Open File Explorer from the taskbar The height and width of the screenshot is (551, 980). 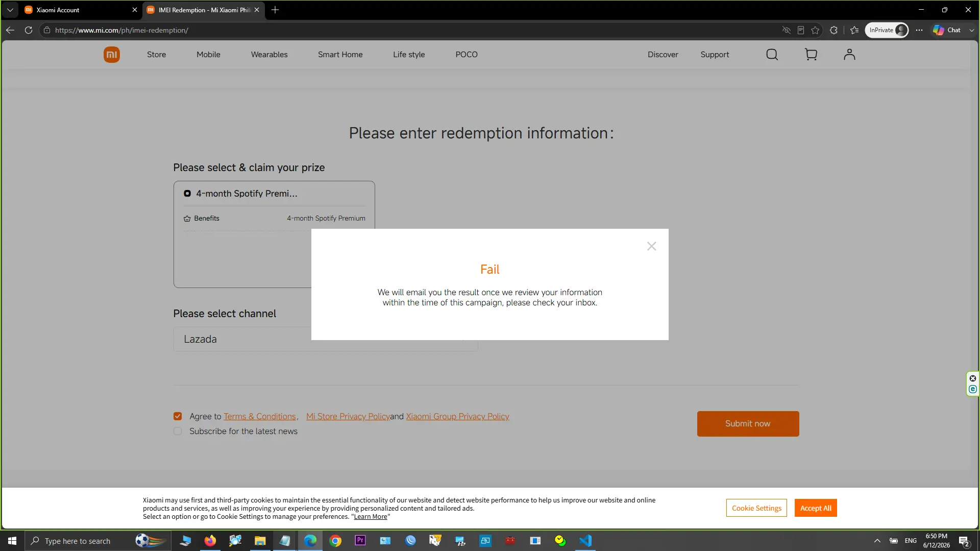click(x=260, y=541)
